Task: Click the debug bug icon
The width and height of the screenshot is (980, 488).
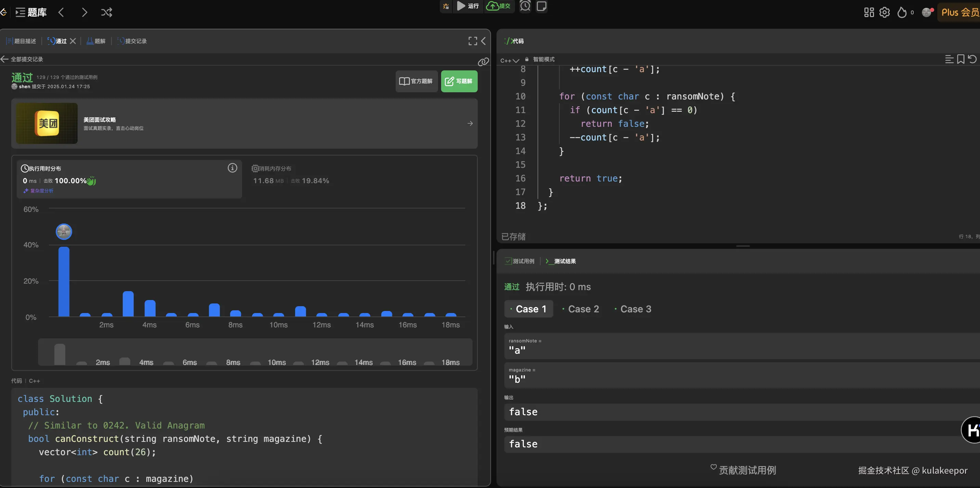Action: coord(446,6)
